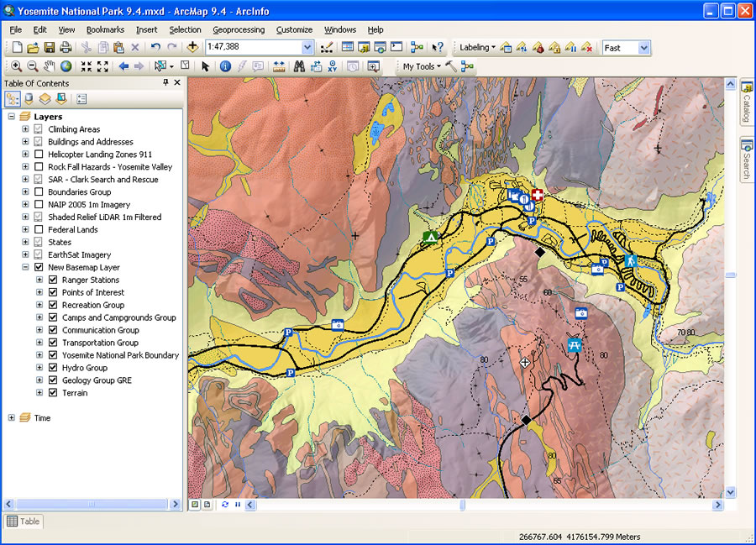
Task: Open the Windows menu
Action: (340, 29)
